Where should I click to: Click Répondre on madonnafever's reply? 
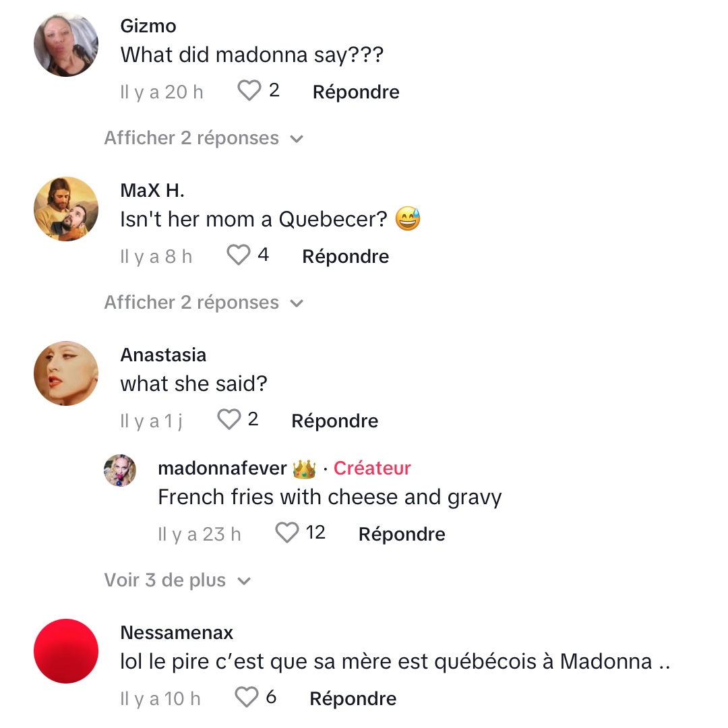pos(402,534)
